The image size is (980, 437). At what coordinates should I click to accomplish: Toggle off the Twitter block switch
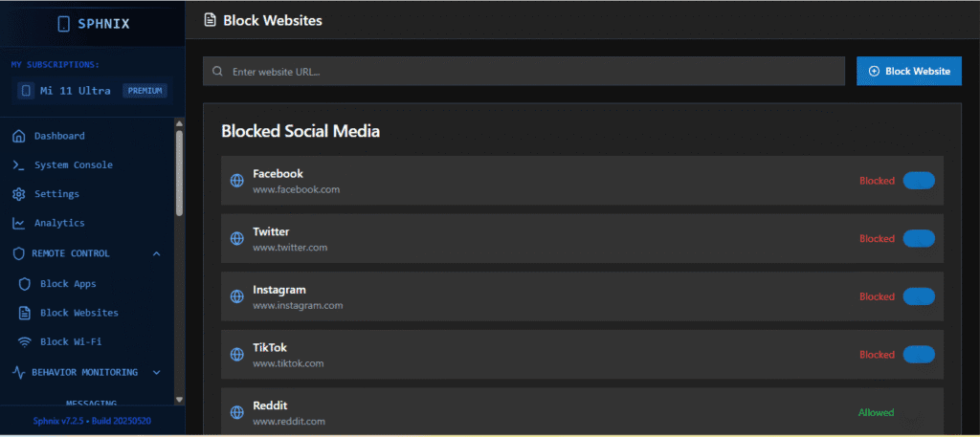tap(919, 238)
